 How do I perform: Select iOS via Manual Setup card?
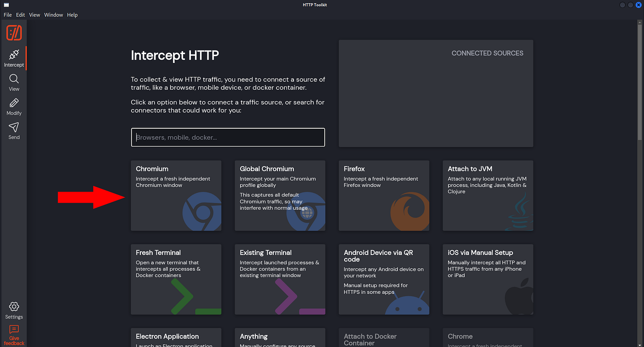pyautogui.click(x=488, y=279)
